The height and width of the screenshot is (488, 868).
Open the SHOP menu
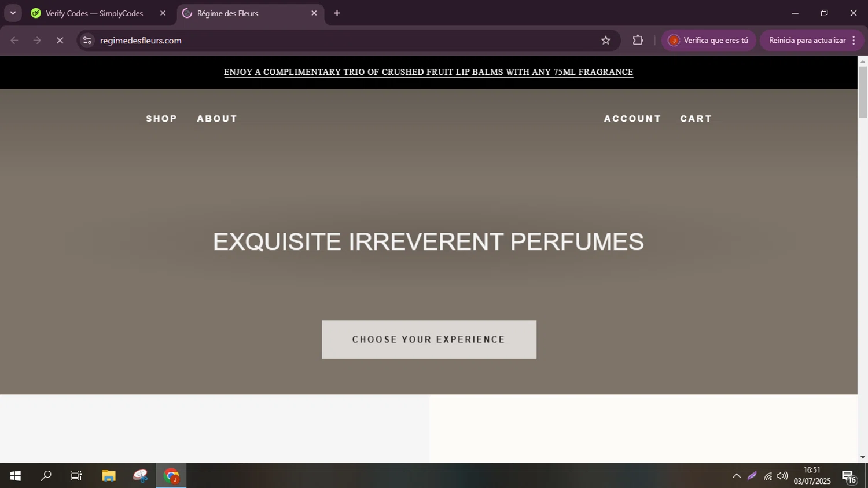coord(161,119)
